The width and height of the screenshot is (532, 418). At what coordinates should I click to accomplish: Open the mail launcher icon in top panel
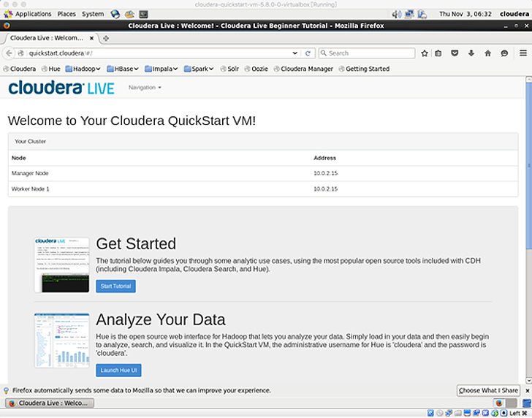click(x=129, y=14)
